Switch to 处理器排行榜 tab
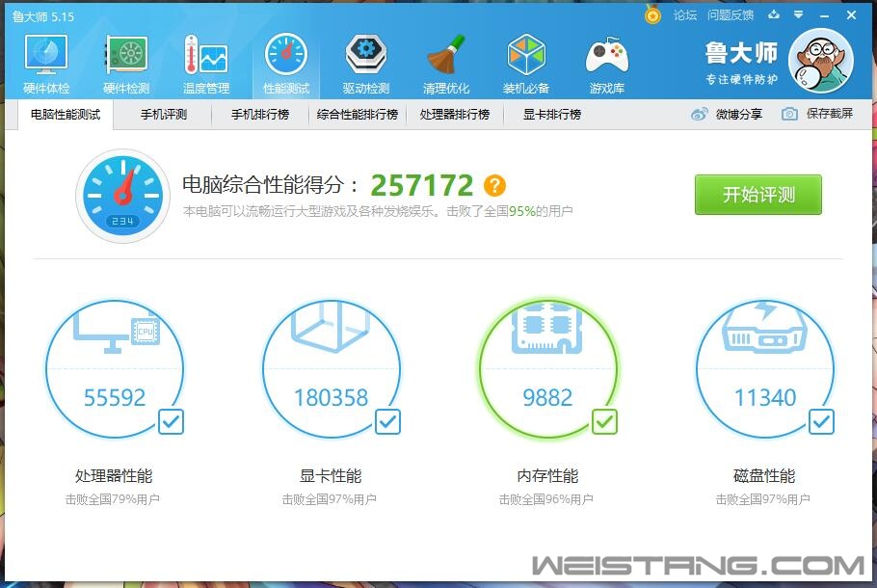The image size is (877, 588). (x=454, y=115)
